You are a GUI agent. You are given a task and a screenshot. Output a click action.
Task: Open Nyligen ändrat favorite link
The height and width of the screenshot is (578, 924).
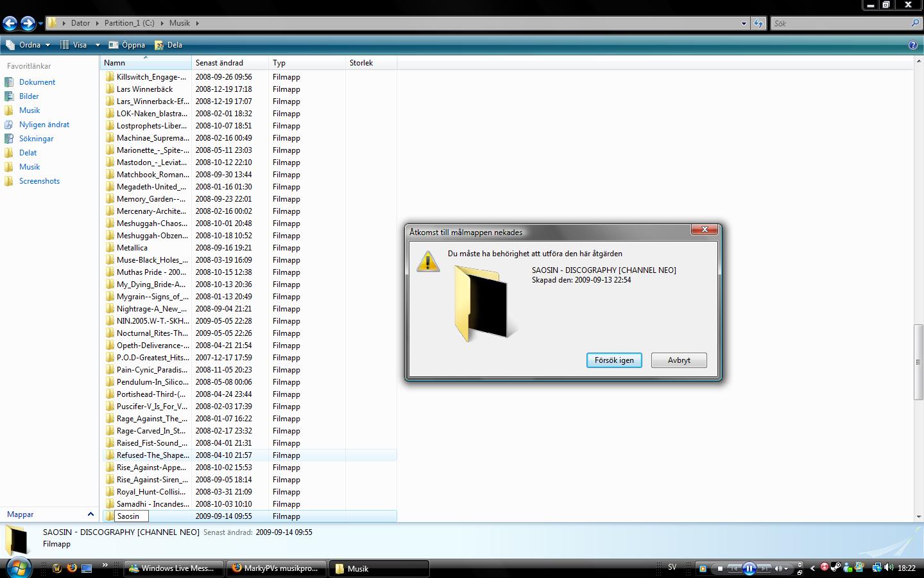[44, 125]
